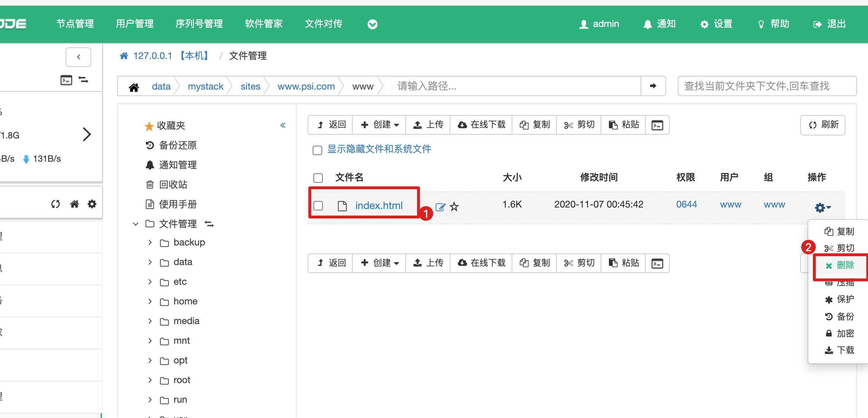Image resolution: width=868 pixels, height=418 pixels.
Task: Collapse the favorites panel with the double chevron
Action: click(283, 125)
